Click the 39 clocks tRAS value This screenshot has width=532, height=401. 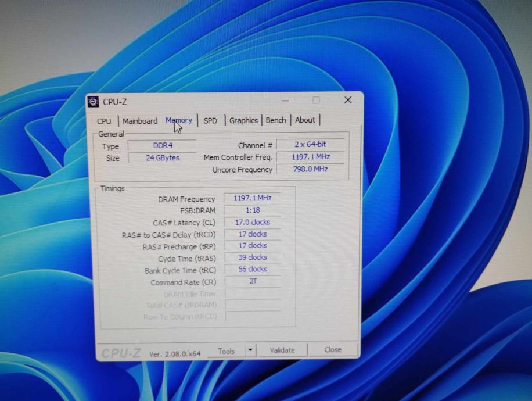point(253,257)
